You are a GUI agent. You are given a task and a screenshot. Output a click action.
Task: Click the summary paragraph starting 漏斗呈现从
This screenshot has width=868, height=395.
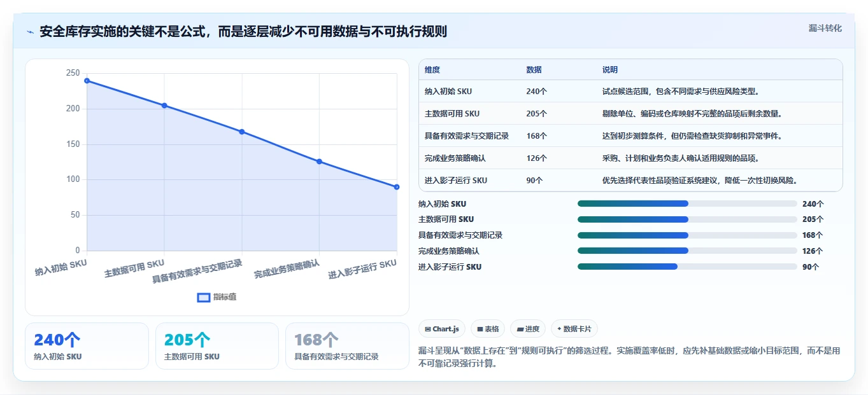(629, 357)
